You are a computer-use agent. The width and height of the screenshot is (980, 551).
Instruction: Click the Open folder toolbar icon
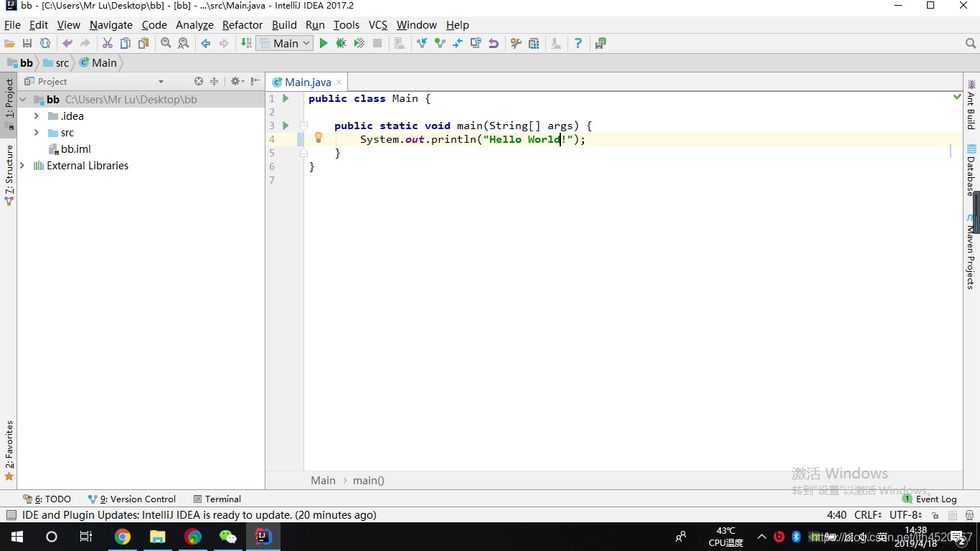(x=10, y=44)
